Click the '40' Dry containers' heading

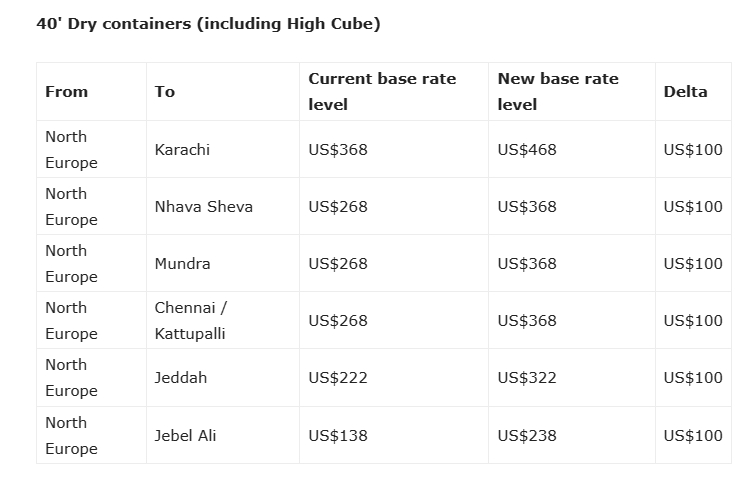pos(208,24)
